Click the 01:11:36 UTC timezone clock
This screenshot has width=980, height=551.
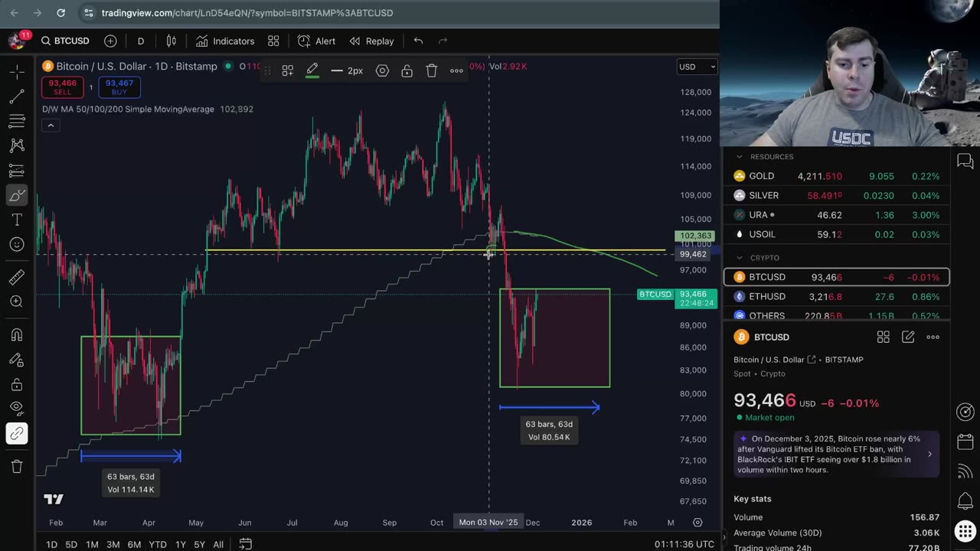tap(684, 544)
